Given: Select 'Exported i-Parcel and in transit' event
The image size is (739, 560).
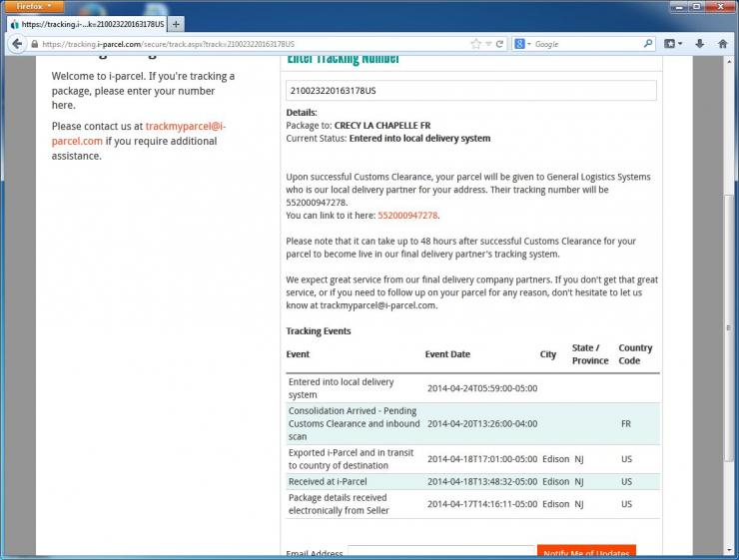Looking at the screenshot, I should point(352,459).
